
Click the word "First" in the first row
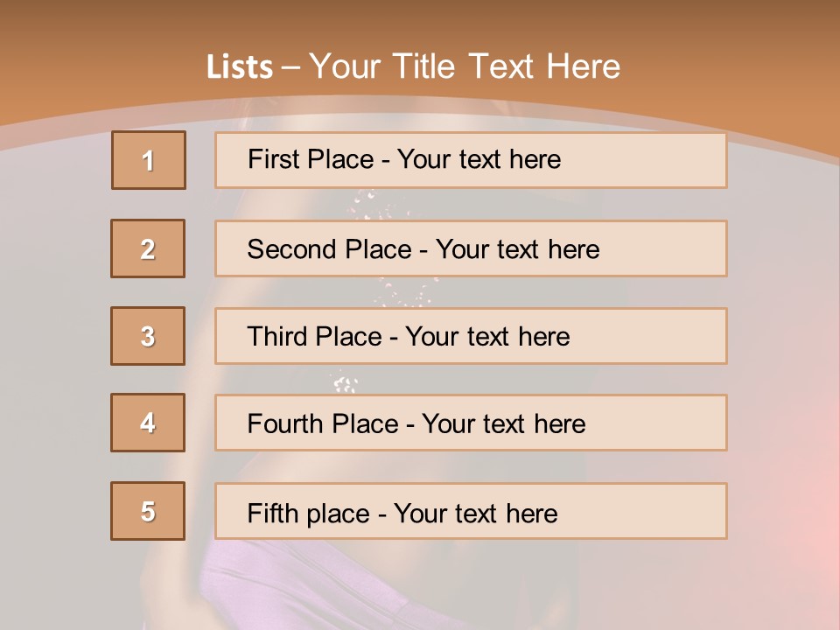(x=271, y=159)
